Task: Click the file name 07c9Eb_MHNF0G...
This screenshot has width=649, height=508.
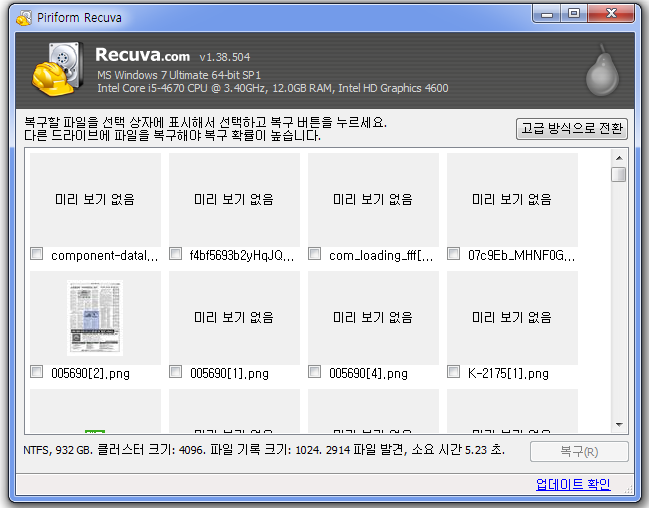Action: (x=522, y=255)
